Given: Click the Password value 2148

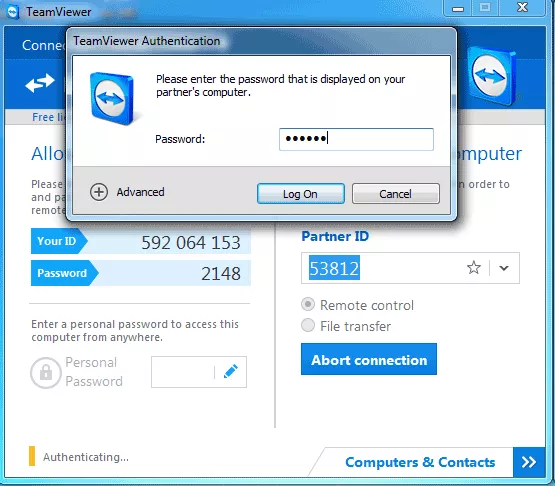Looking at the screenshot, I should click(221, 273).
